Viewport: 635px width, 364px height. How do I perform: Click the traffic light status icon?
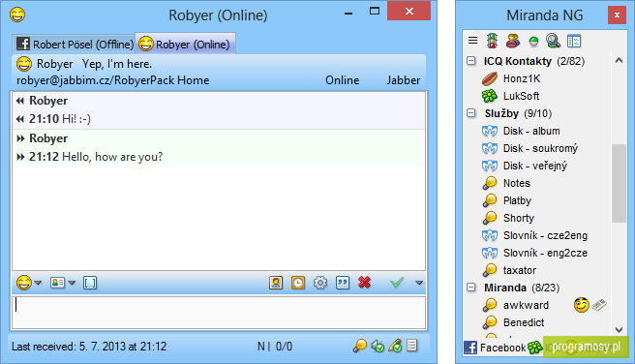point(493,41)
